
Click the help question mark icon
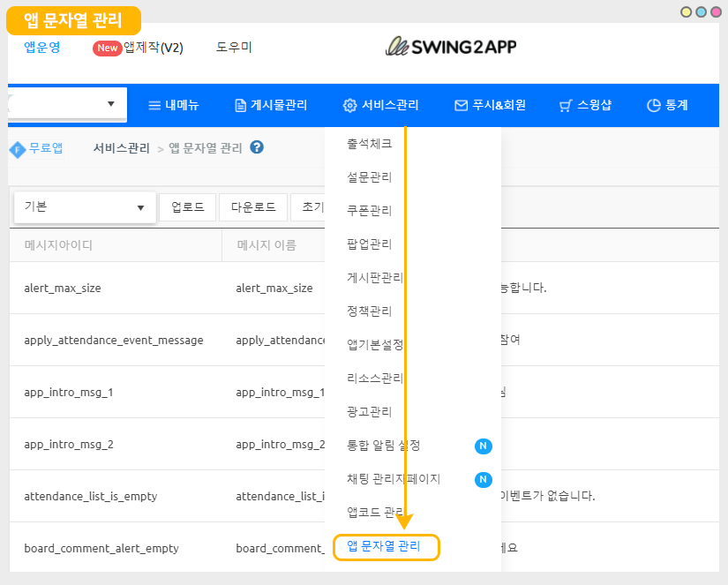[257, 147]
